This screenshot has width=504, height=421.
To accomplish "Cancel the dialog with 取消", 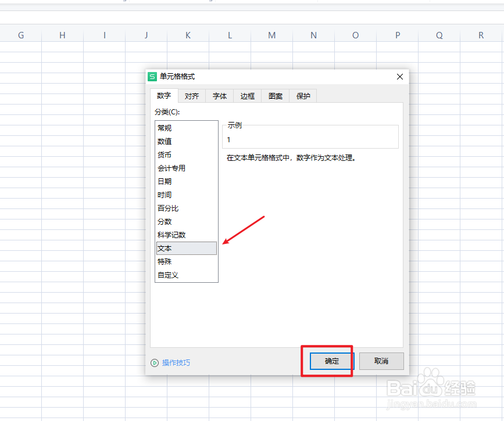I will [381, 361].
